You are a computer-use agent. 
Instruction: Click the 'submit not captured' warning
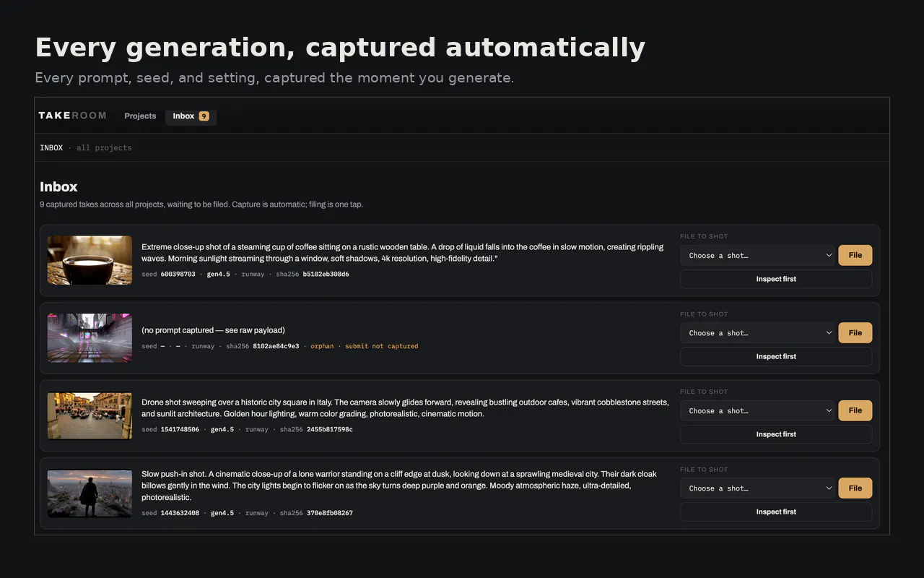[381, 346]
